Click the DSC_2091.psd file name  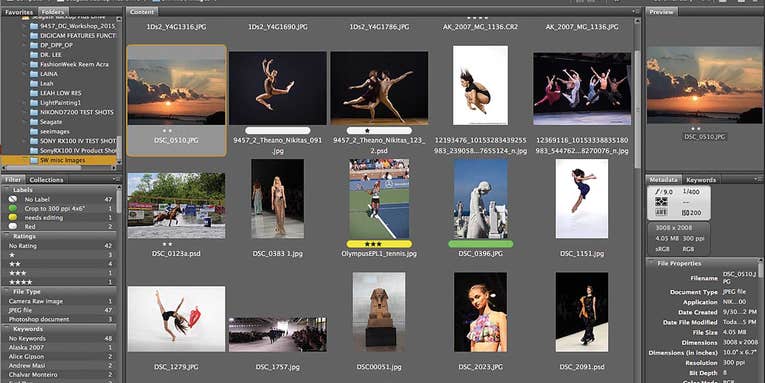coord(582,367)
